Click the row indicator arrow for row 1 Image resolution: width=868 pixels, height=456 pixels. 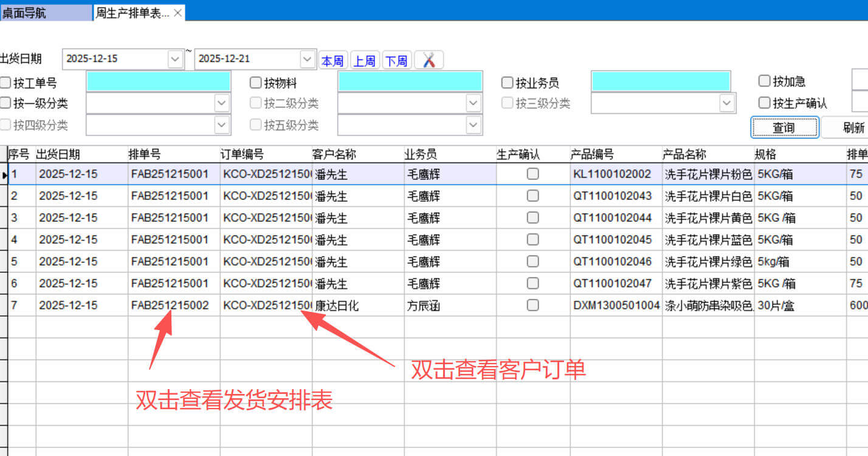pos(4,174)
